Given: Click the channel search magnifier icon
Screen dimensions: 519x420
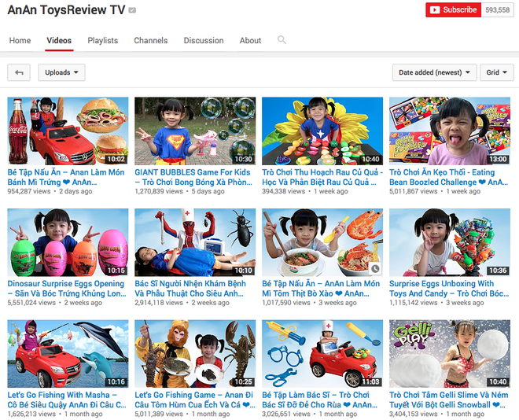Looking at the screenshot, I should pyautogui.click(x=282, y=40).
